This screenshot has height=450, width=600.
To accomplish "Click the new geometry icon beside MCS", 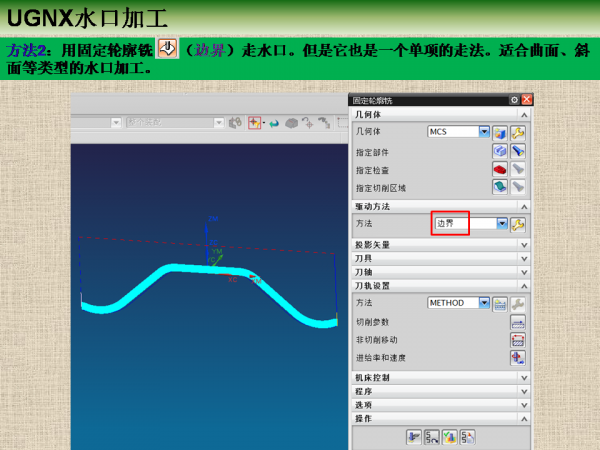I will [x=500, y=133].
